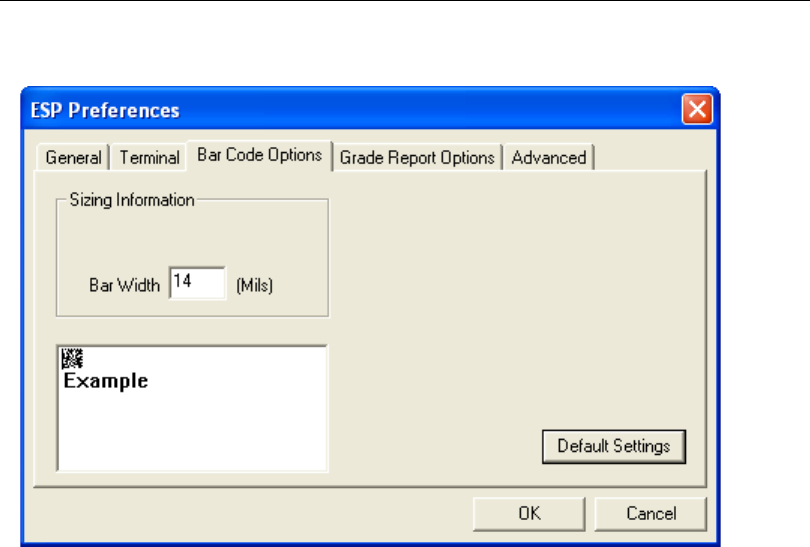
Task: Cancel the ESP Preferences dialog
Action: [x=651, y=514]
